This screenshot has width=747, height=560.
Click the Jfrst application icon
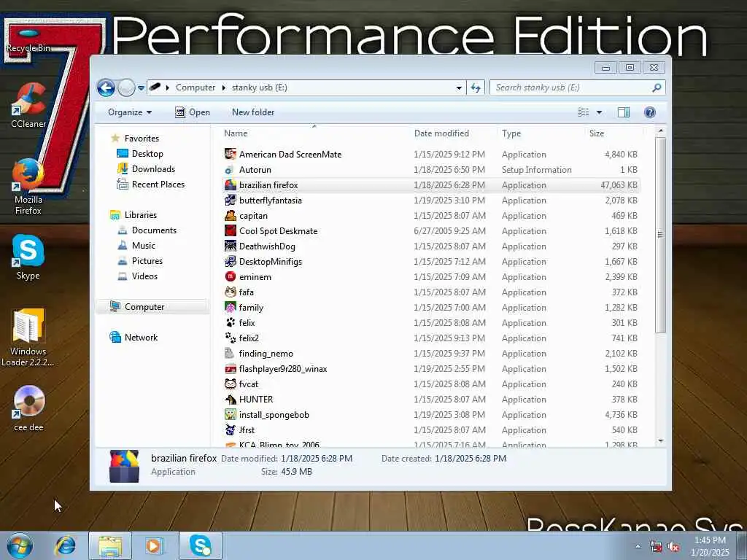pos(231,429)
